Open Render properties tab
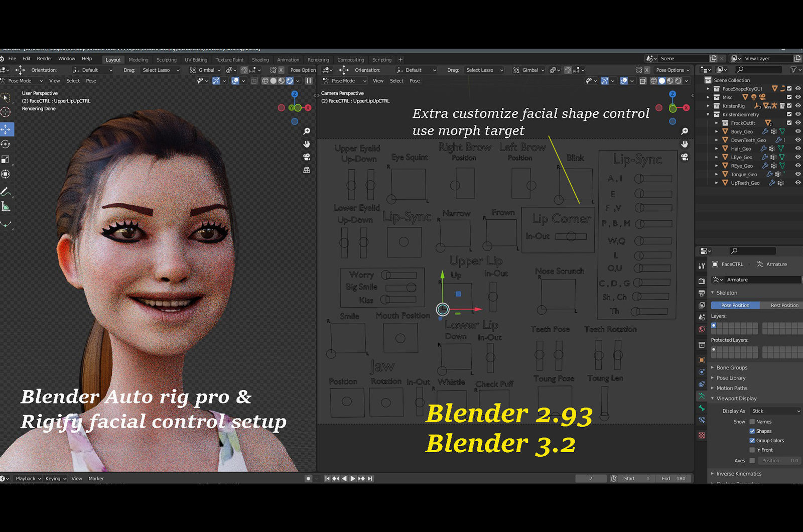Screen dimensions: 803x532 click(702, 281)
